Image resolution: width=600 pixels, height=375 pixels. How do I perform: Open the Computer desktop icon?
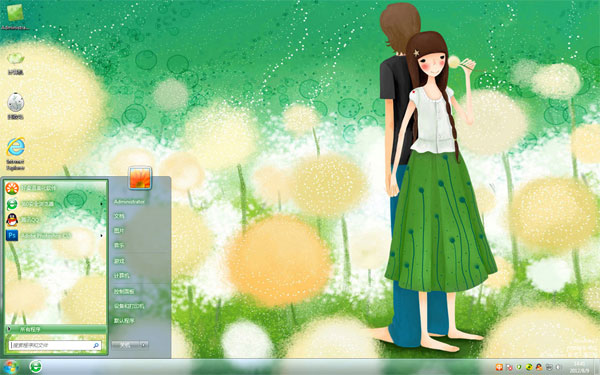(x=15, y=63)
